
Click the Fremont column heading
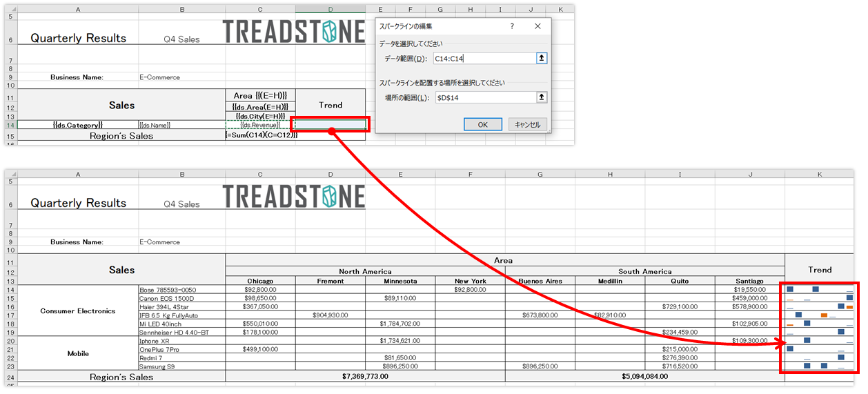click(331, 281)
